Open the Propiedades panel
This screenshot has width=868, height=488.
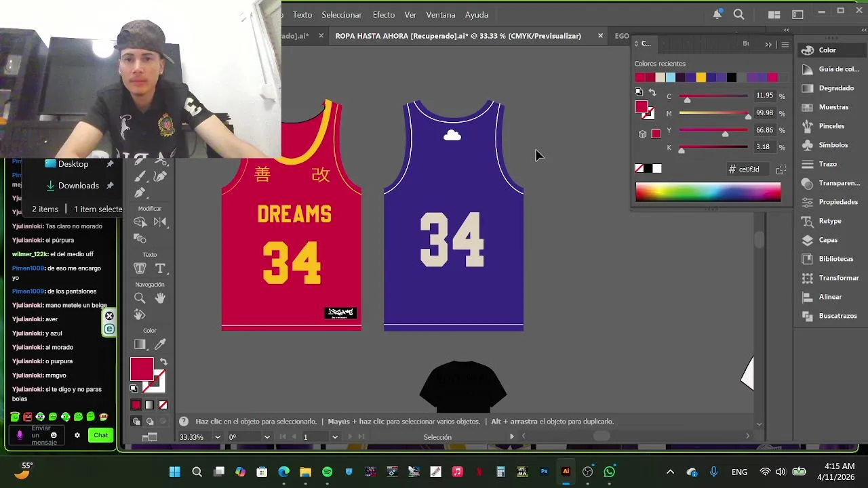tap(830, 202)
